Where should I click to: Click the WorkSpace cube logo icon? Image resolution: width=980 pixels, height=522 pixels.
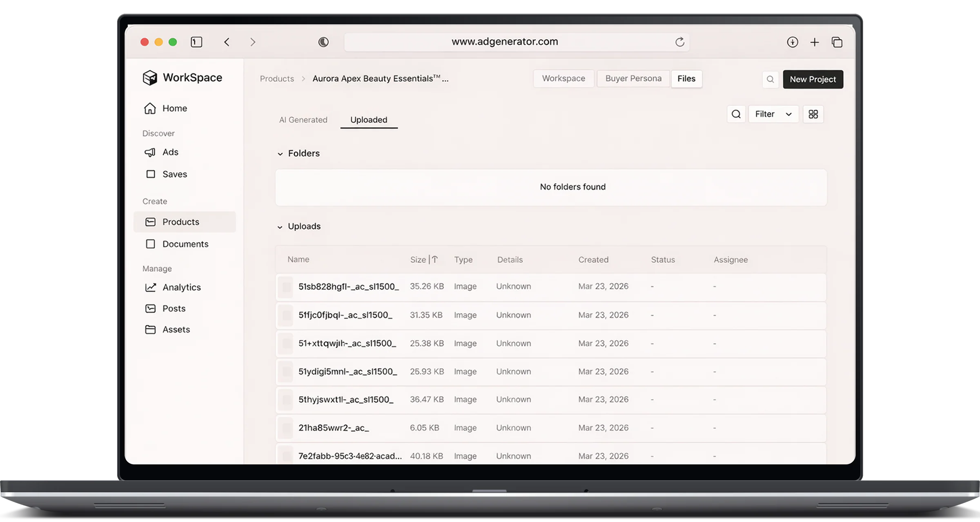tap(150, 78)
